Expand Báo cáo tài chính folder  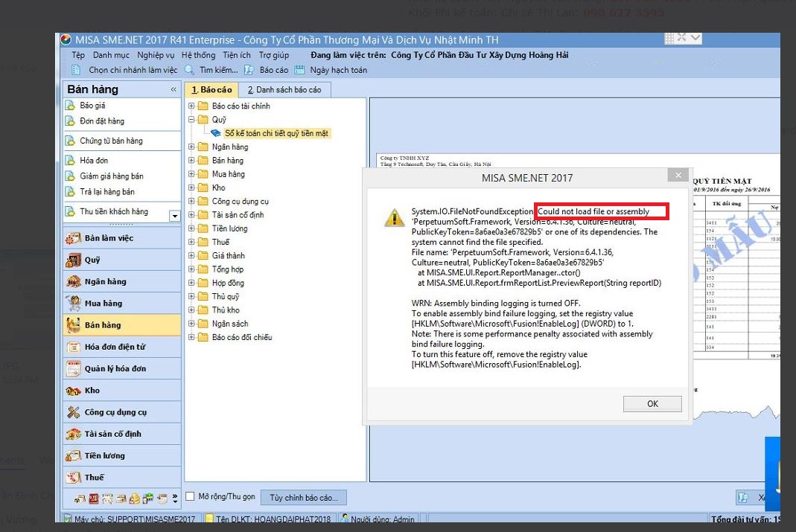coord(191,106)
